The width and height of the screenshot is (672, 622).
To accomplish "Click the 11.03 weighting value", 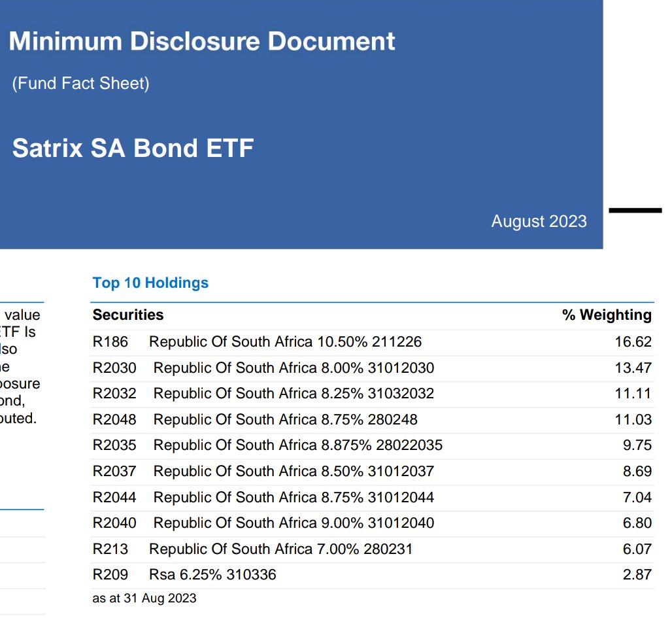I will tap(633, 419).
